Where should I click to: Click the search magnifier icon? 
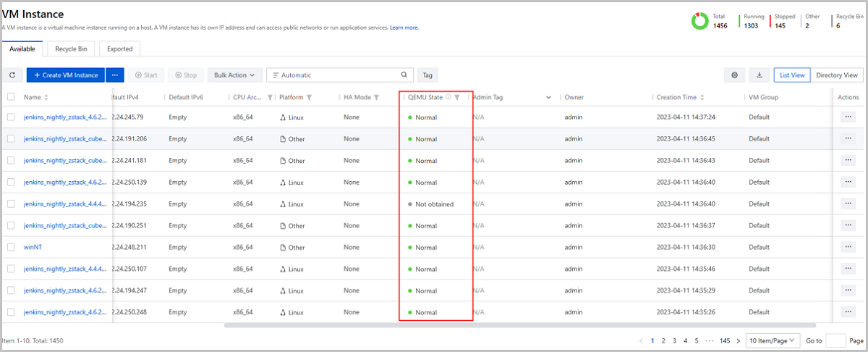pyautogui.click(x=404, y=75)
